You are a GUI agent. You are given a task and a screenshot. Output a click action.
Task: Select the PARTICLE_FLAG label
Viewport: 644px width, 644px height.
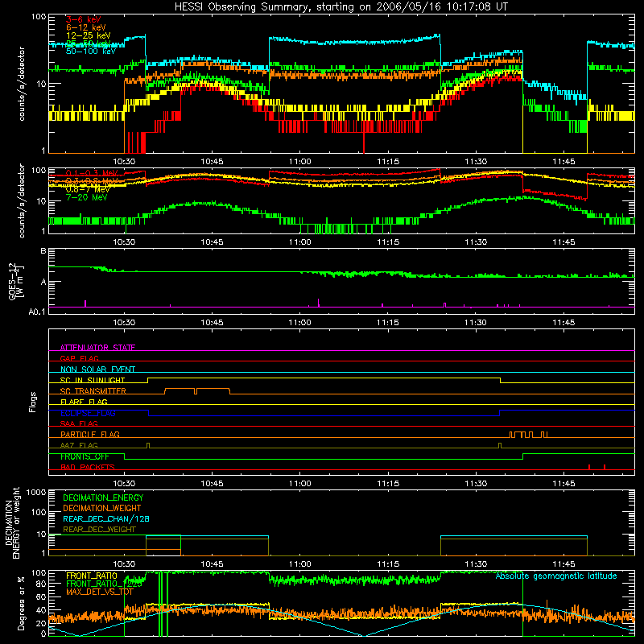click(90, 435)
